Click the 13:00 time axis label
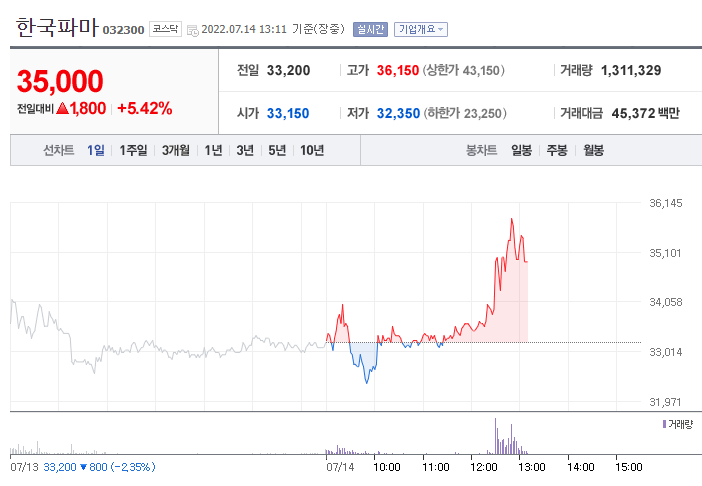The height and width of the screenshot is (486, 702). pos(532,467)
